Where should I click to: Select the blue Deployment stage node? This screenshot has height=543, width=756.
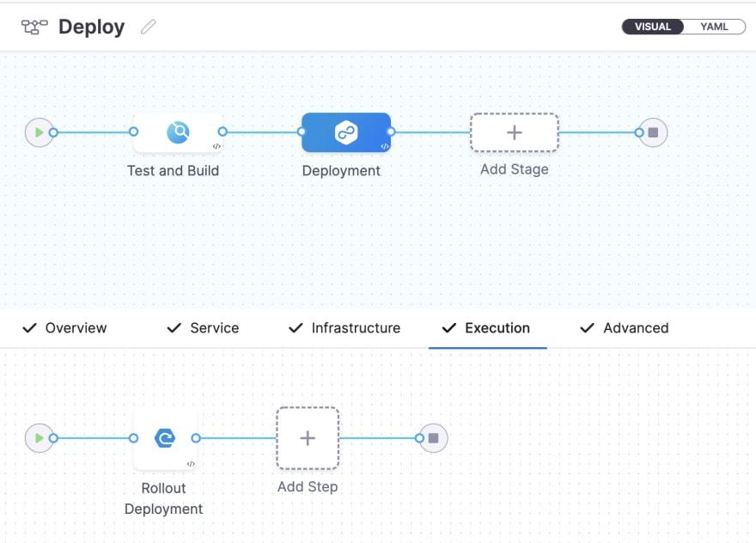click(346, 132)
